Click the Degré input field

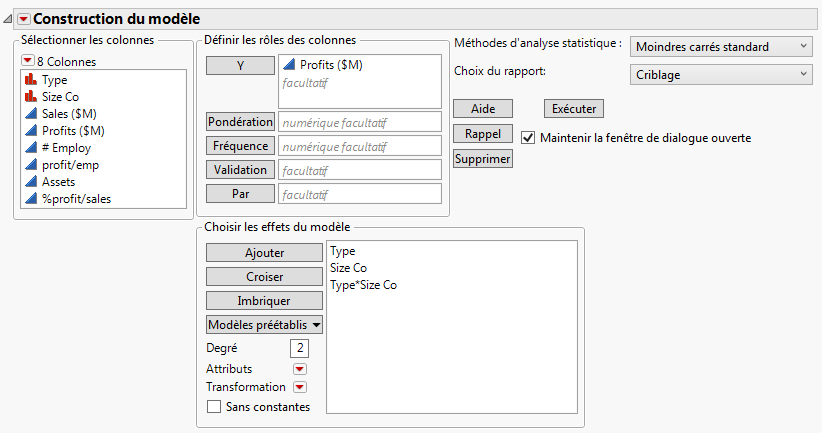(299, 348)
